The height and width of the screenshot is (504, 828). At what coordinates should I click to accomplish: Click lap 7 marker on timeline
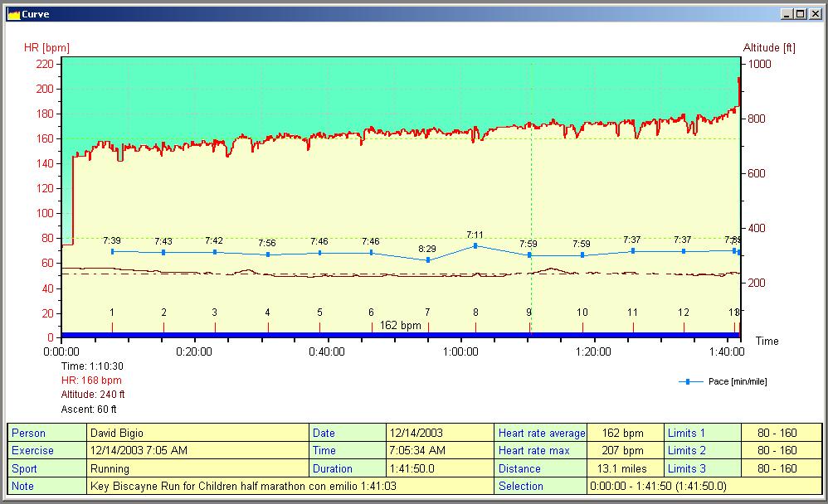point(428,326)
